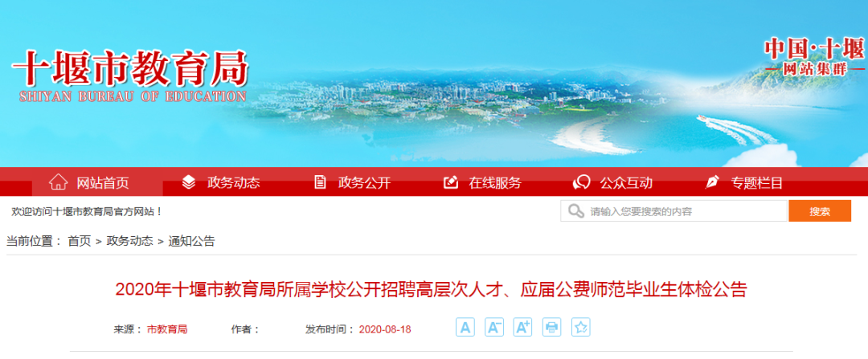
Task: Bookmark the page with the star icon
Action: click(581, 327)
